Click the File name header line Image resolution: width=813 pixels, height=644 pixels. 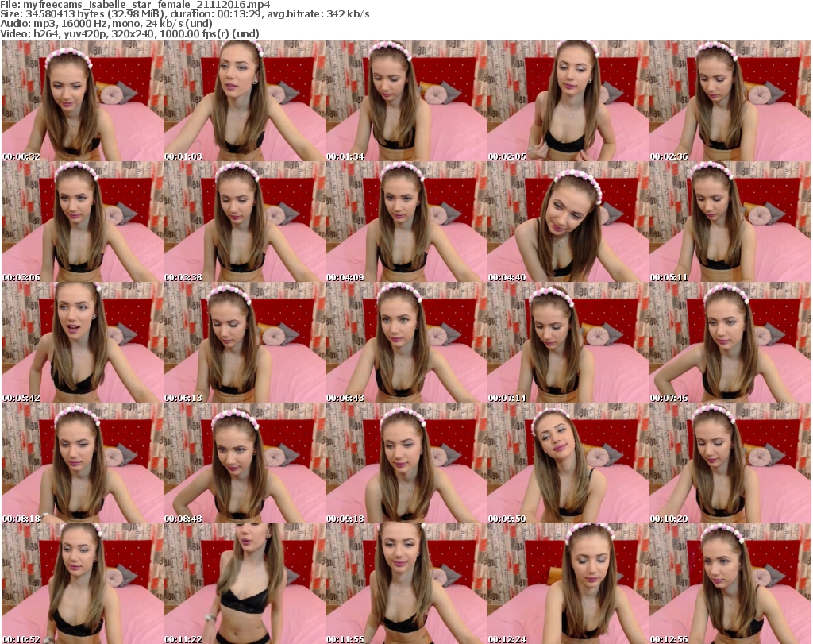point(135,5)
